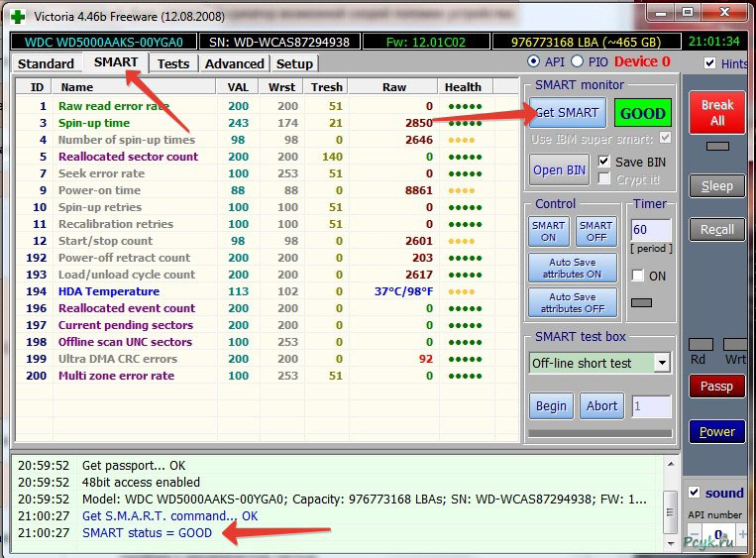Switch to the Standard tab

46,63
